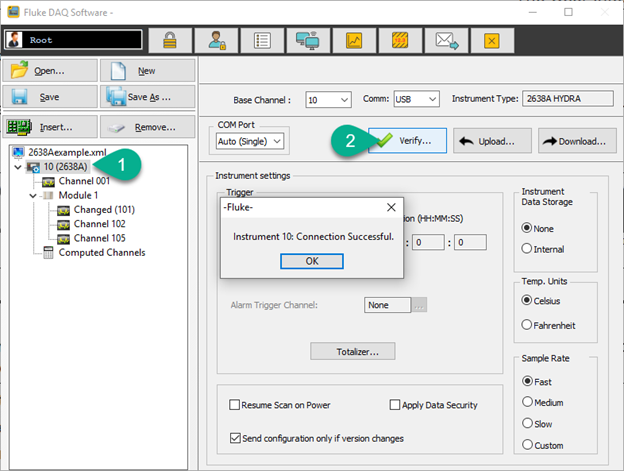Create a New configuration file
Image resolution: width=624 pixels, height=471 pixels.
(147, 71)
